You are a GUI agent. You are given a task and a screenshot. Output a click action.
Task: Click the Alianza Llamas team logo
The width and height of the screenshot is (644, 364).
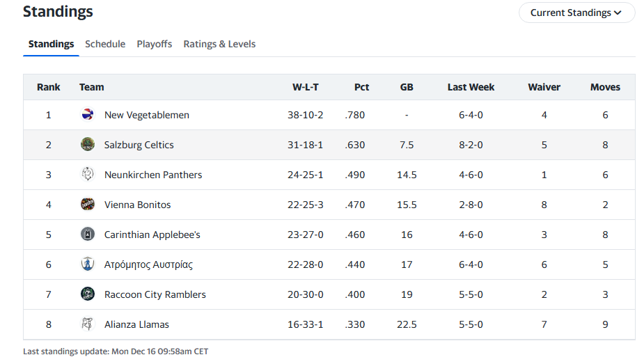[x=88, y=324]
